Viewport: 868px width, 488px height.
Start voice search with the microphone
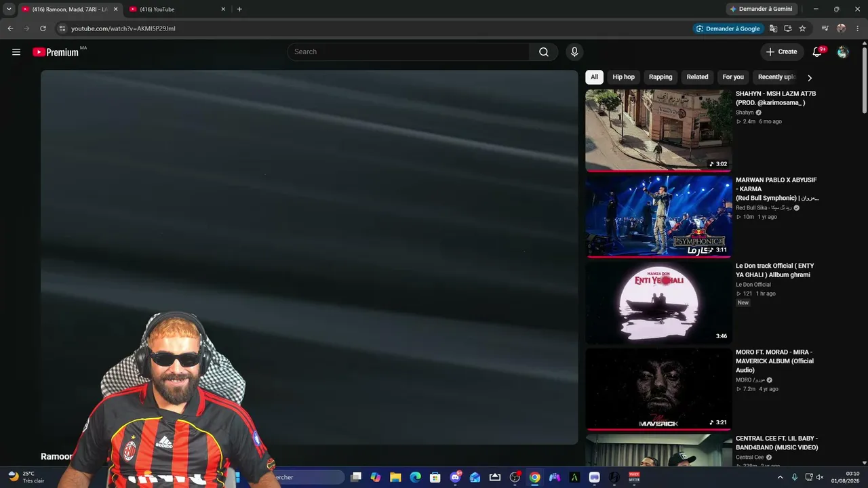[x=574, y=52]
